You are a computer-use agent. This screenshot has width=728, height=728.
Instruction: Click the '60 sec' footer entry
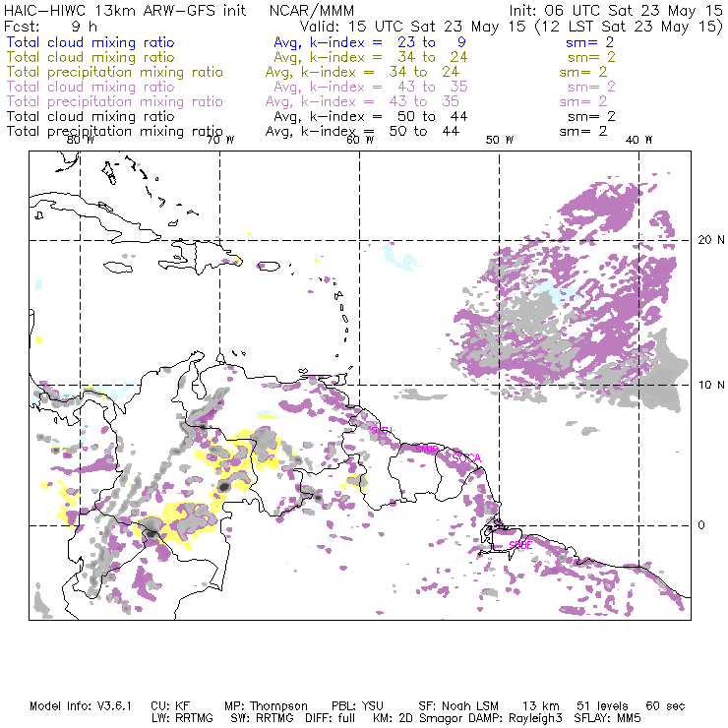665,706
